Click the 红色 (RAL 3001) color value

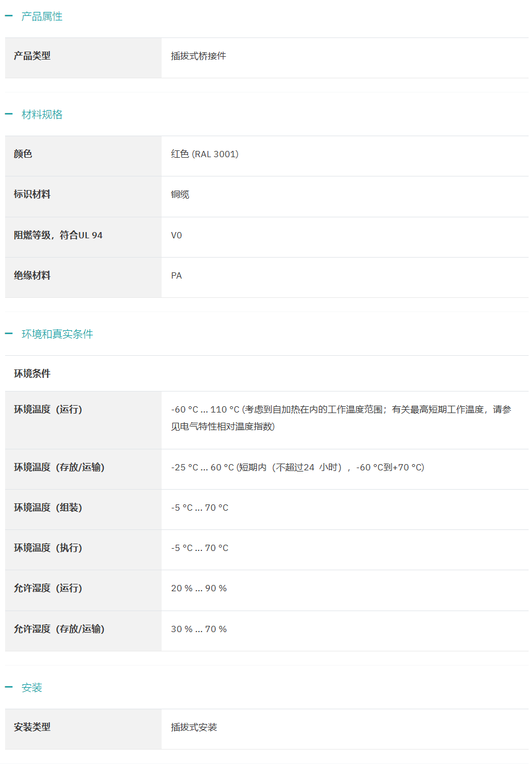point(205,154)
